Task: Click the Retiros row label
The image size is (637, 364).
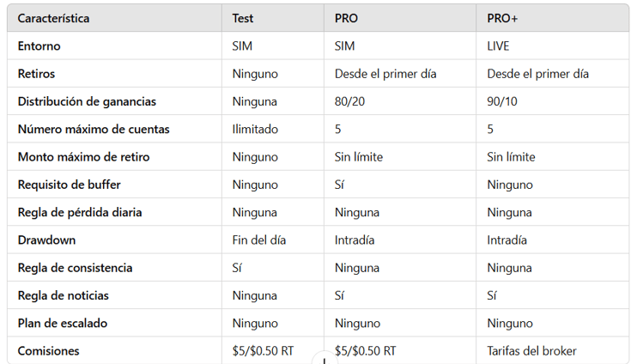Action: point(36,74)
